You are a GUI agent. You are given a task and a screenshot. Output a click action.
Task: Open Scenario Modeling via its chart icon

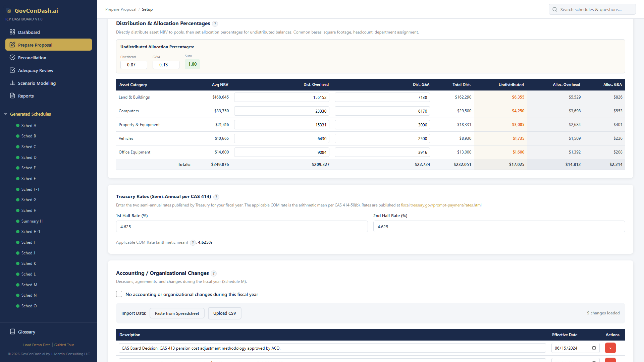tap(13, 83)
